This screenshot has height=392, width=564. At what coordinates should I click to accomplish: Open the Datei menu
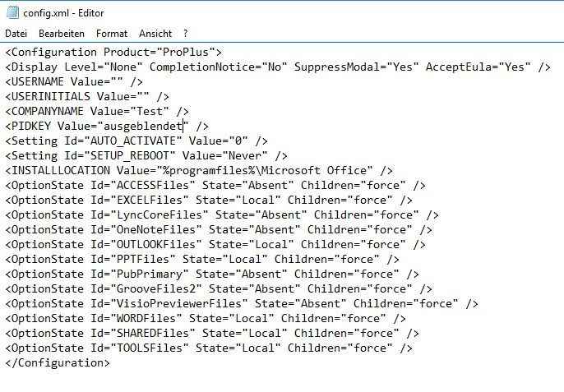click(x=16, y=34)
